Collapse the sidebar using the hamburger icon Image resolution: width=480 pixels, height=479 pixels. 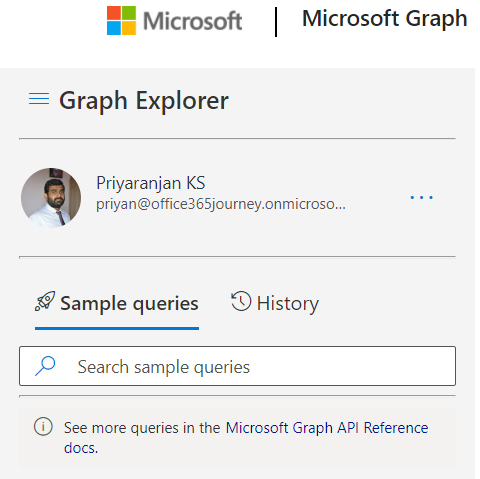[x=39, y=99]
